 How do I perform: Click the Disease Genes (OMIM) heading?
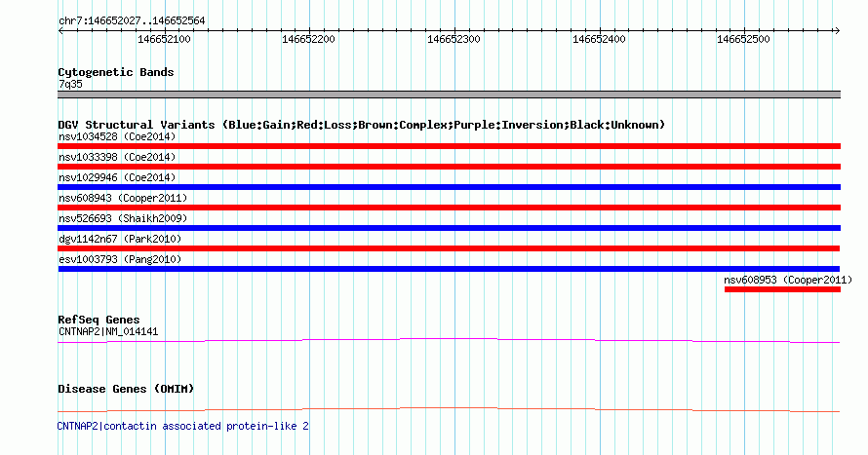126,389
